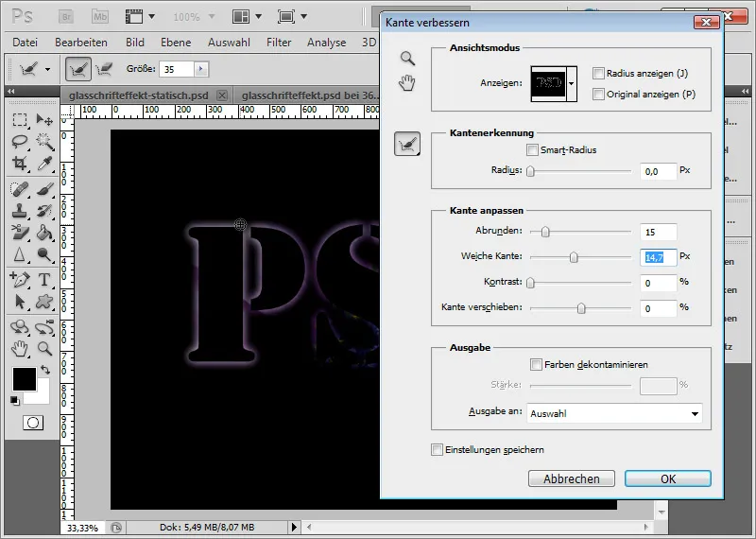This screenshot has height=539, width=756.
Task: Adjust the Abrunden slider handle
Action: click(545, 232)
